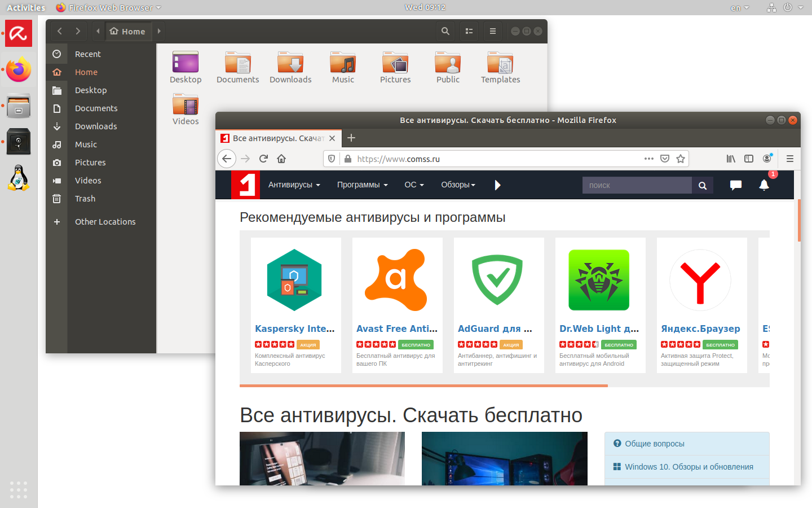Open the safe-shaped app in the dock
This screenshot has height=508, width=812.
[19, 142]
